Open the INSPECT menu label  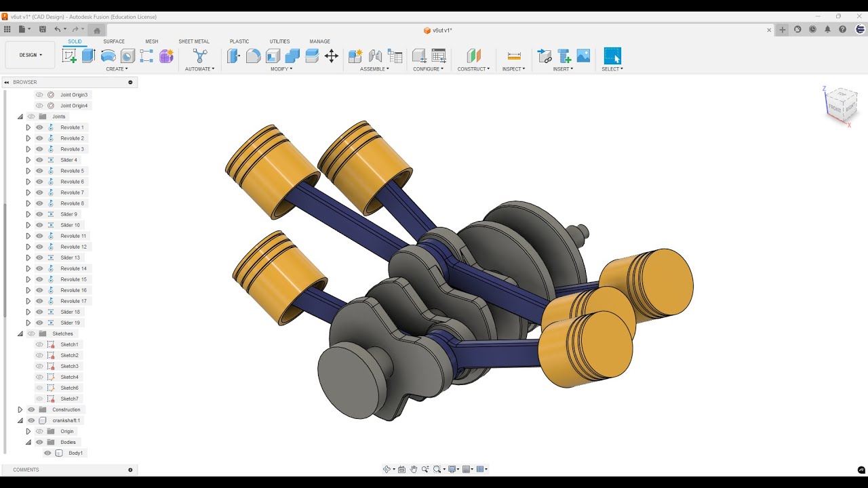click(x=514, y=69)
